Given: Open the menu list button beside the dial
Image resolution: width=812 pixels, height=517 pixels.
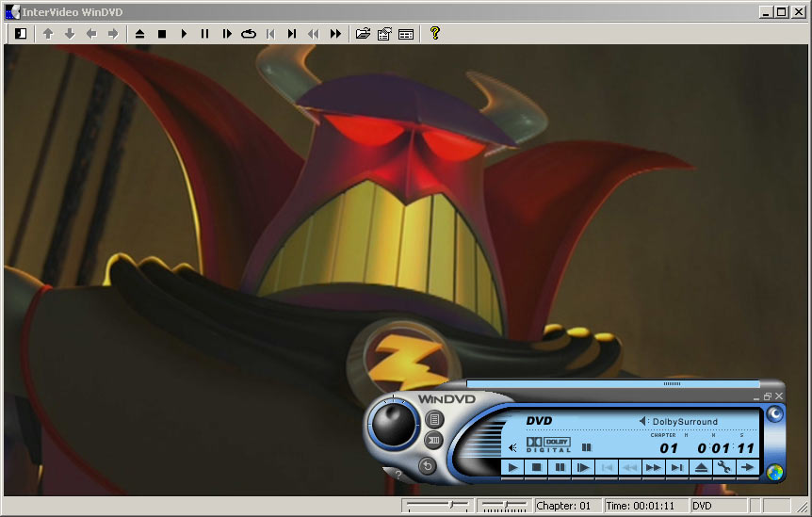Looking at the screenshot, I should 434,419.
